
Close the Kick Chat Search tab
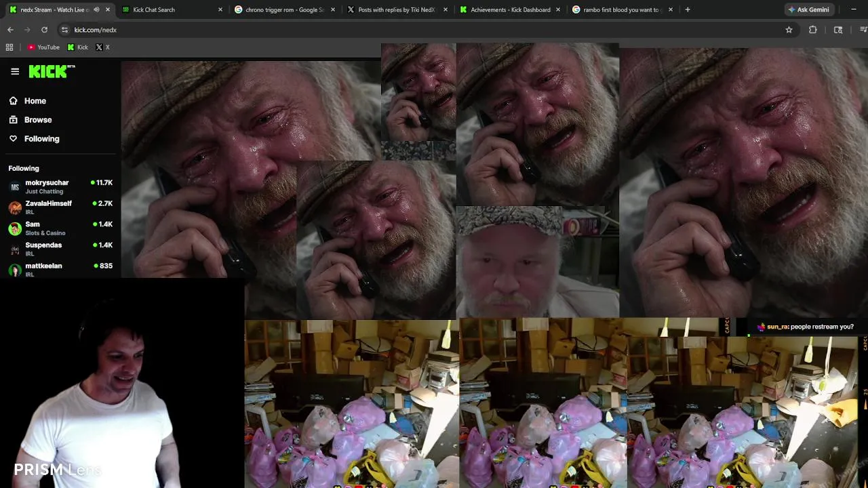(220, 9)
